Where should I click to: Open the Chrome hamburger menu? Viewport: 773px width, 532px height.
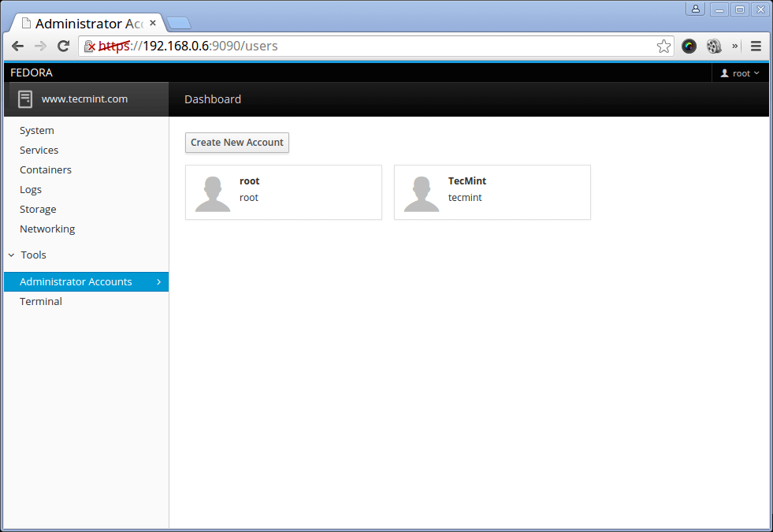756,46
